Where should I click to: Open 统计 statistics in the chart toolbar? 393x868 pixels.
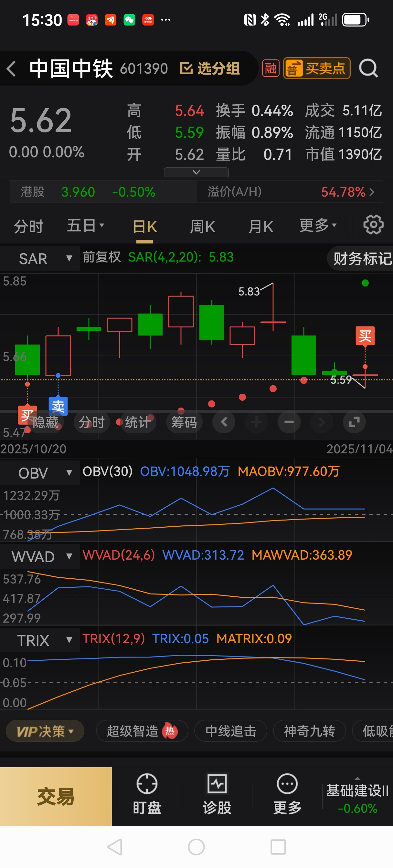click(138, 422)
